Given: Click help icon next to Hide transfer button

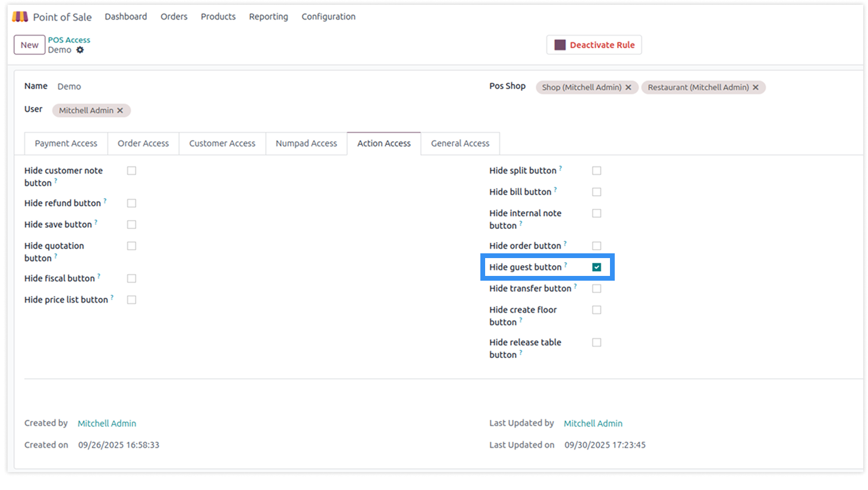Looking at the screenshot, I should coord(575,286).
